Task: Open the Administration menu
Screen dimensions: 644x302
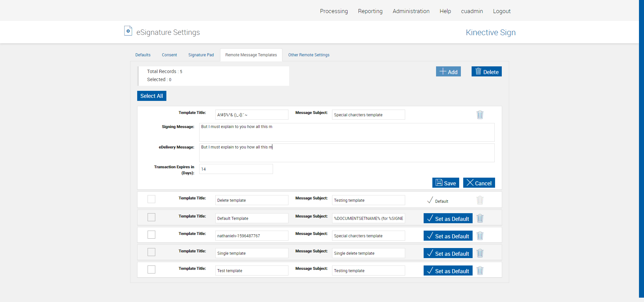Action: point(411,11)
